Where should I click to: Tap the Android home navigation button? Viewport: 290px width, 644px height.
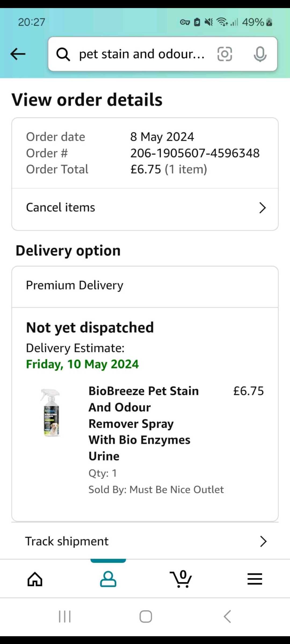tap(146, 616)
